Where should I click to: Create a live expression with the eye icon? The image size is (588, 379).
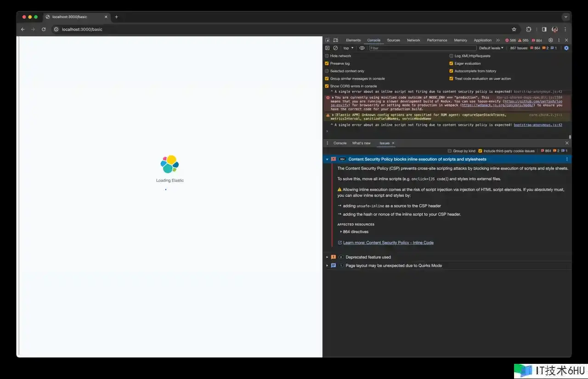pyautogui.click(x=362, y=48)
